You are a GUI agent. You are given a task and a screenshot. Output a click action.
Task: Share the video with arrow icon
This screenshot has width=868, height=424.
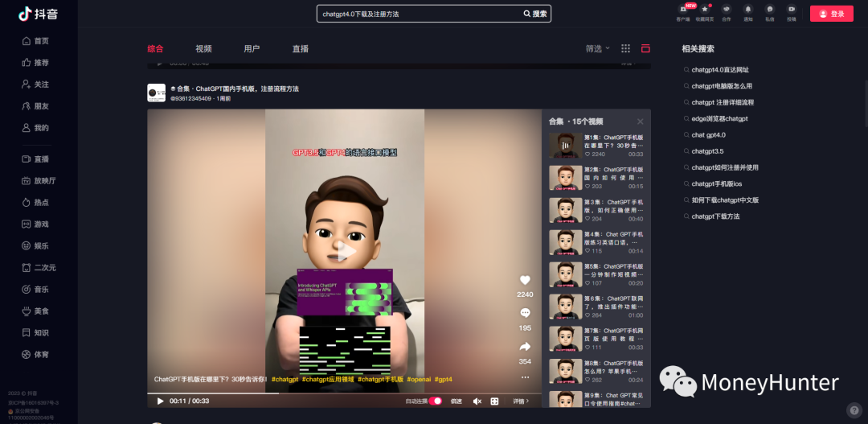(x=525, y=347)
